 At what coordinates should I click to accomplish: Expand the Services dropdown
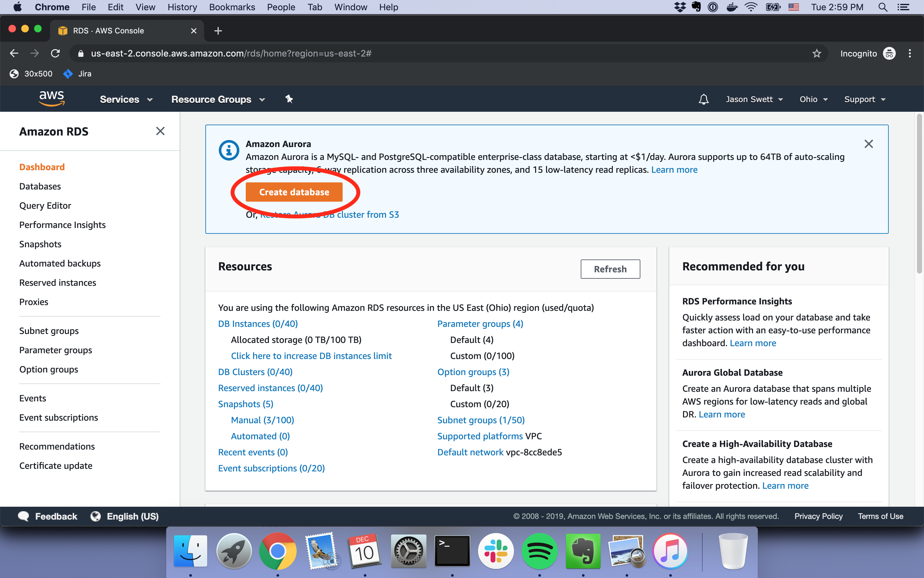[x=126, y=100]
